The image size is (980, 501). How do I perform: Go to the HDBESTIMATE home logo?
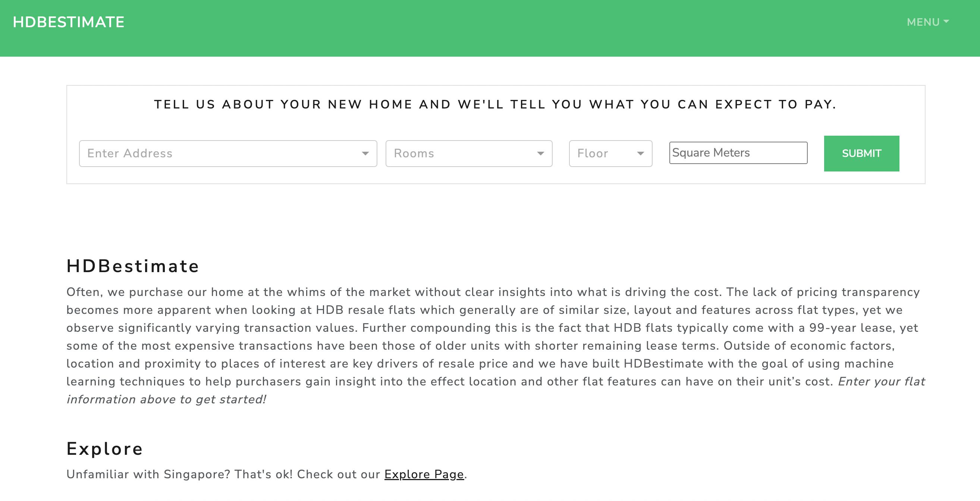pos(69,22)
